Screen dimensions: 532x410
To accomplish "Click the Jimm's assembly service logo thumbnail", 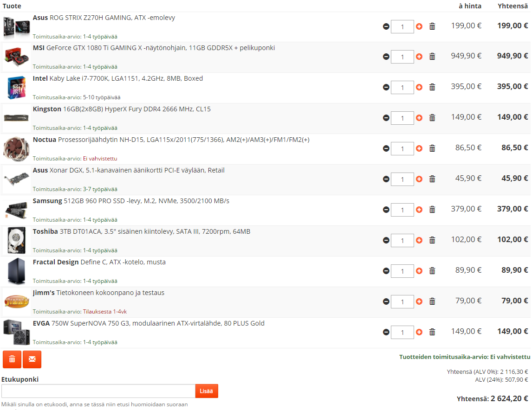I will click(17, 302).
